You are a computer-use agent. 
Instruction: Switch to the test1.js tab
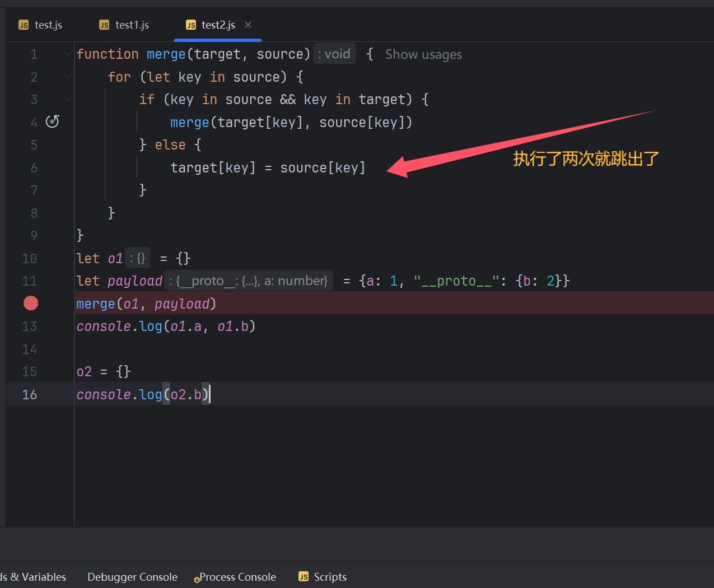132,25
